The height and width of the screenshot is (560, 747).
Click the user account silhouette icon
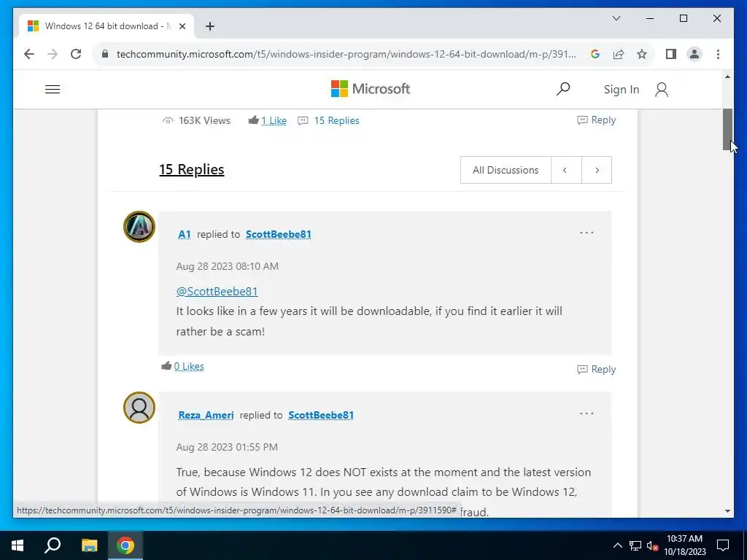[x=661, y=90]
